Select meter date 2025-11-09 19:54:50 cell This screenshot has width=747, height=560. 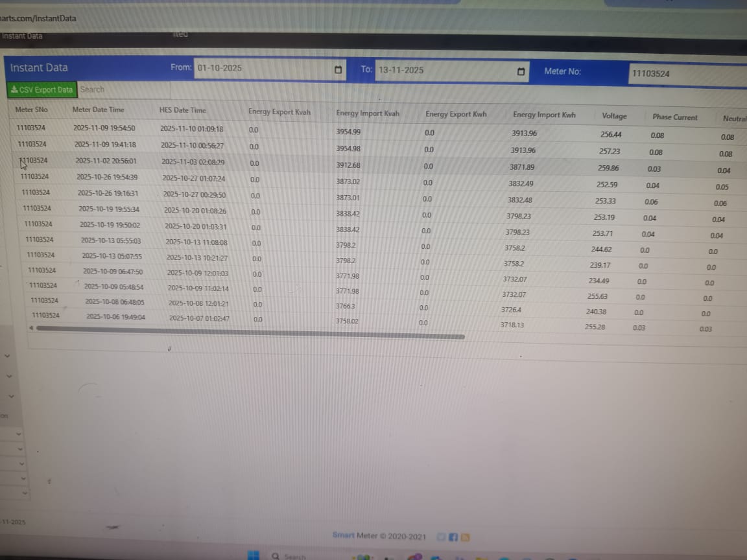(x=104, y=128)
